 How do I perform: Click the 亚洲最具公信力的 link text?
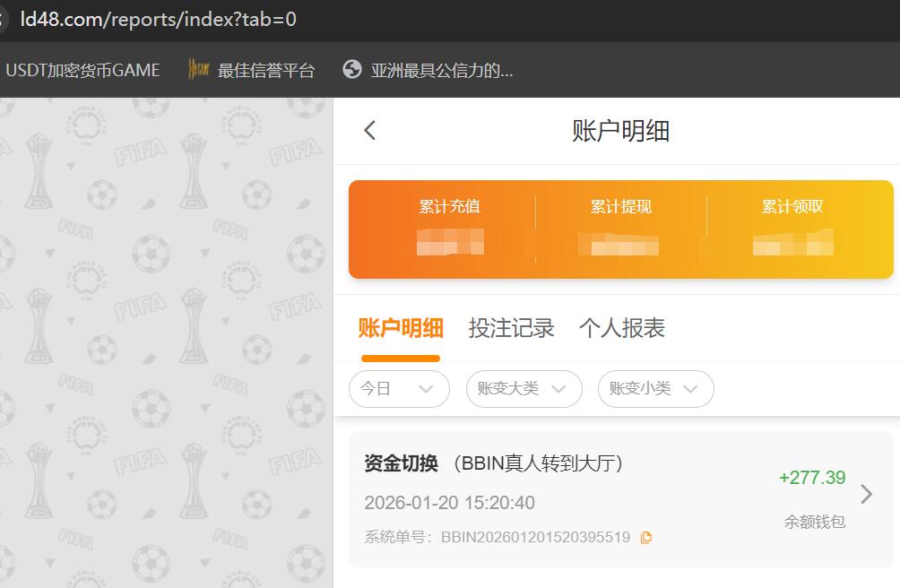[x=442, y=71]
